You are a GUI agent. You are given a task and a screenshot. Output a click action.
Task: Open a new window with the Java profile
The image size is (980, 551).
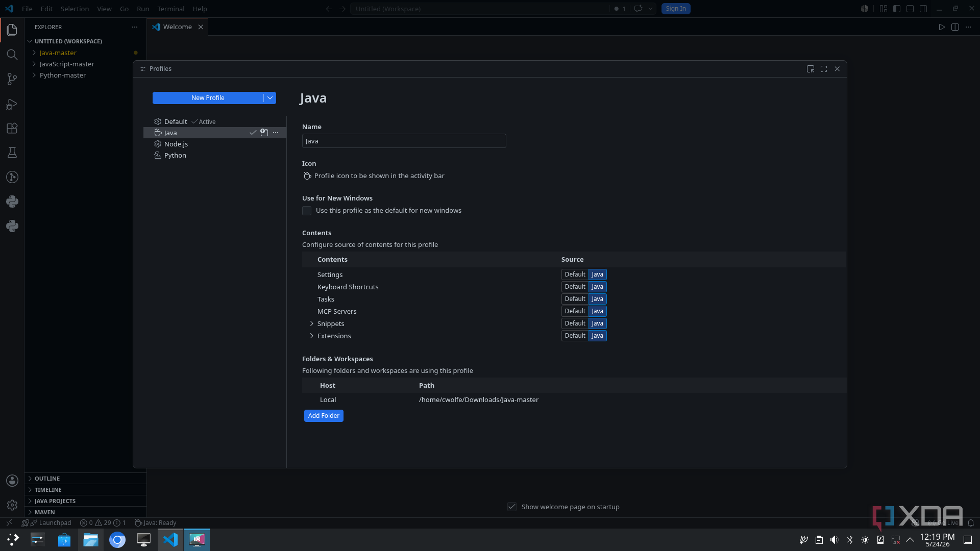[264, 133]
